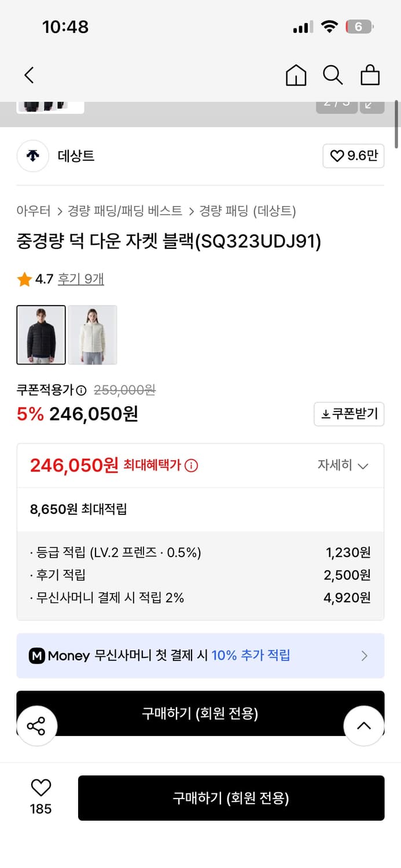This screenshot has width=401, height=868.
Task: Tap the back arrow at top left
Action: (x=29, y=75)
